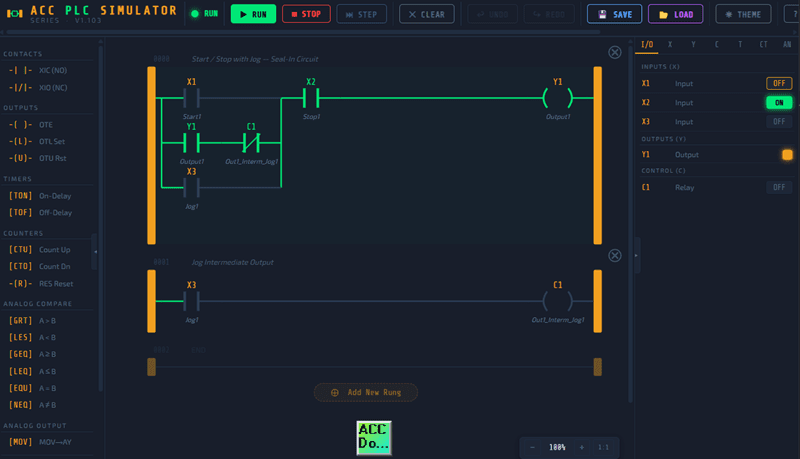Turn off input X2 toggle

pyautogui.click(x=779, y=102)
